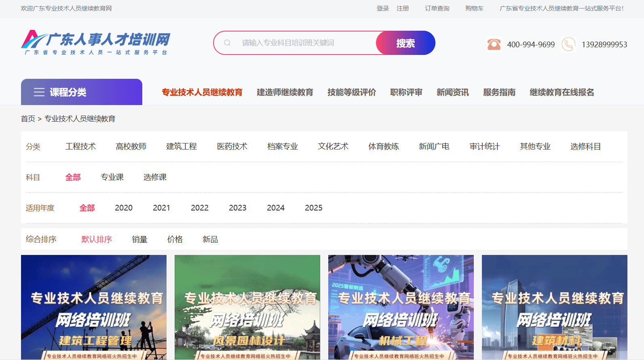
Task: Open the 职称评审 navigation item
Action: coord(406,93)
